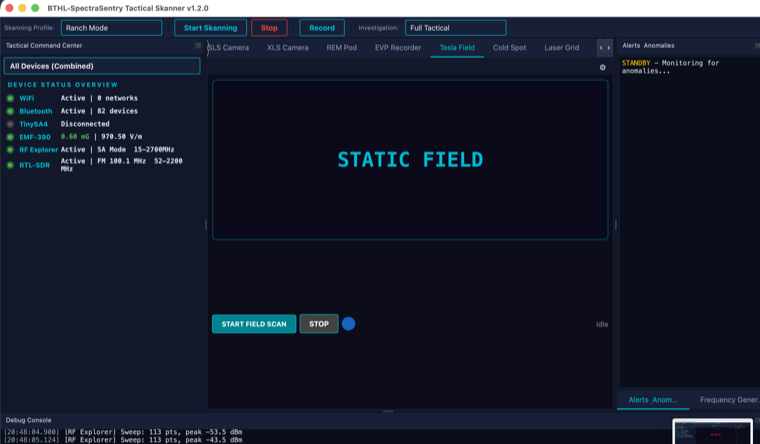
Task: Click the START FIELD SCAN button
Action: 254,324
